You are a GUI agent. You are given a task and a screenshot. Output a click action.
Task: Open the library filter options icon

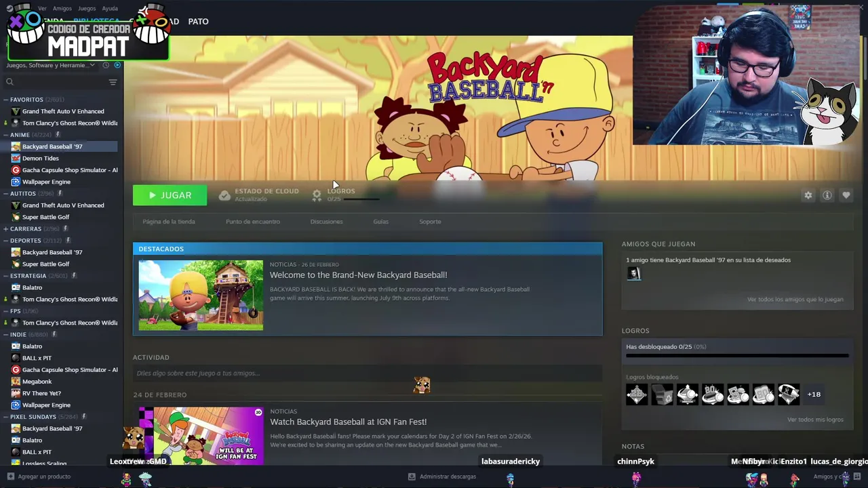point(113,82)
